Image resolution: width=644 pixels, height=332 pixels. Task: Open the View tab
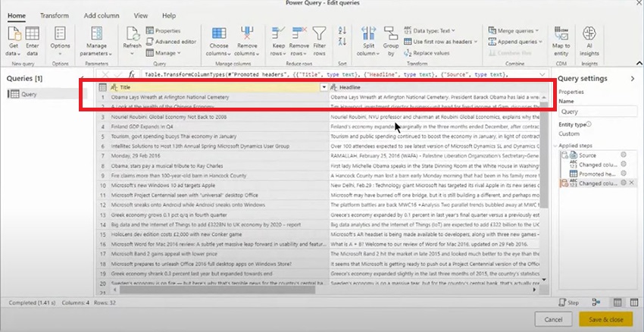[x=140, y=16]
